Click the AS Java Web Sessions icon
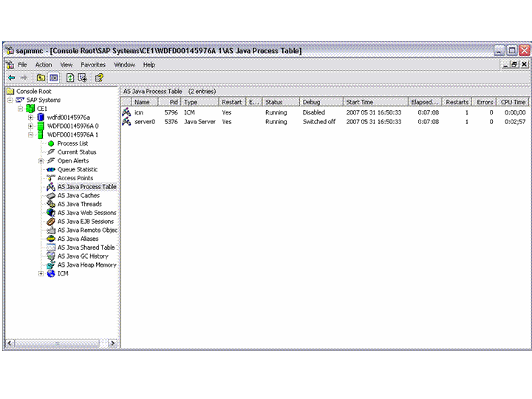This screenshot has height=399, width=532. point(51,213)
